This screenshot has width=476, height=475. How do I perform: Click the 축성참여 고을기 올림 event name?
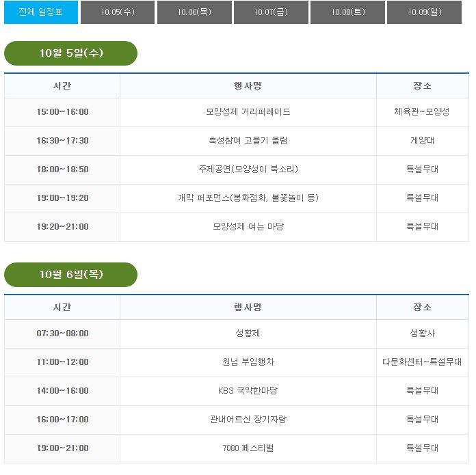pyautogui.click(x=248, y=141)
